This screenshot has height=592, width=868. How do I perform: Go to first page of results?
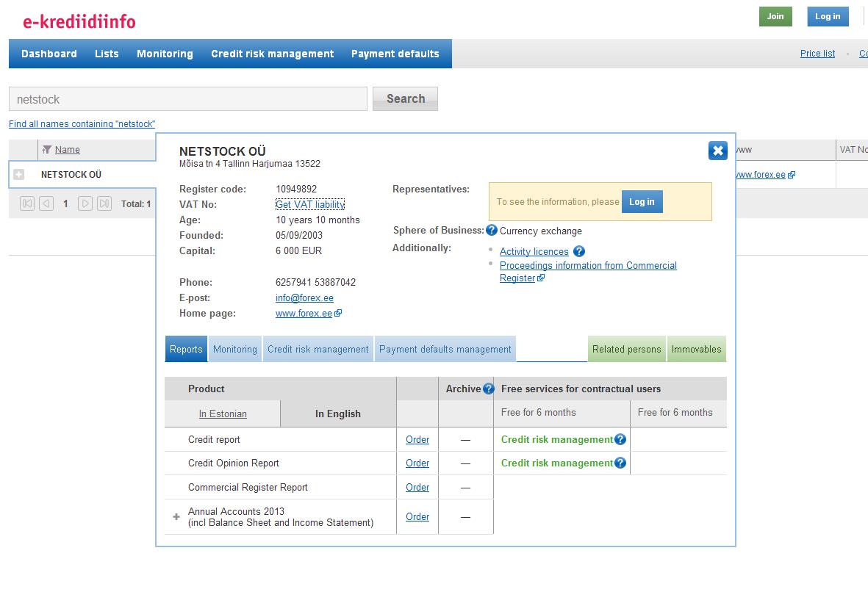coord(27,203)
